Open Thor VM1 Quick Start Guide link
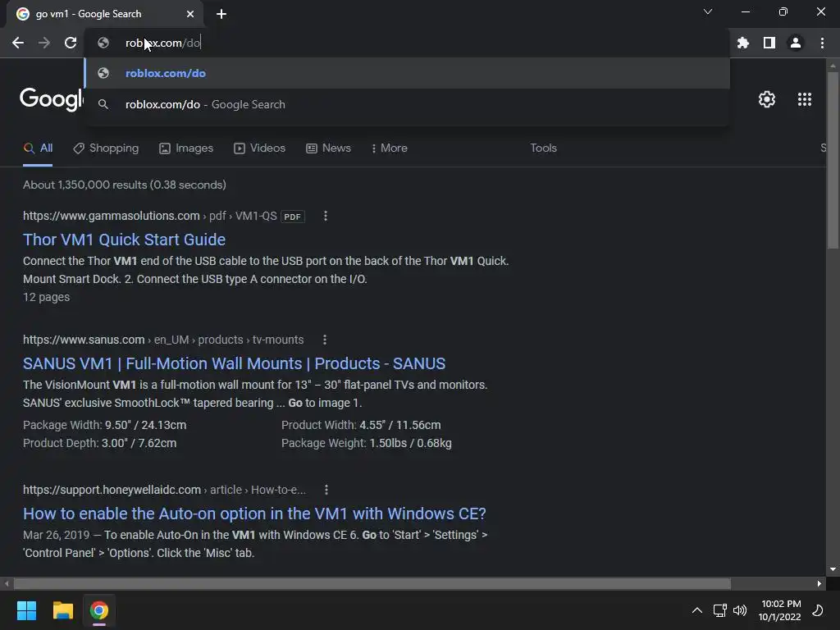Viewport: 840px width, 630px height. (125, 240)
